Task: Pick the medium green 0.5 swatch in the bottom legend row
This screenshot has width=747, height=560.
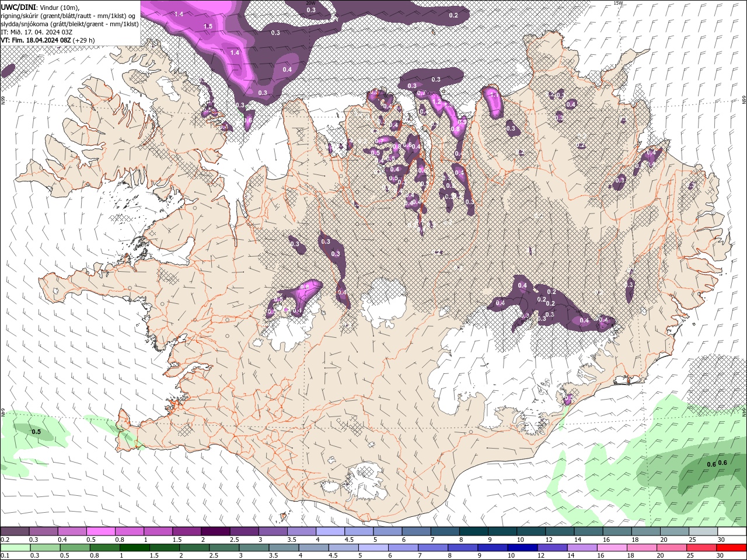Action: (75, 548)
